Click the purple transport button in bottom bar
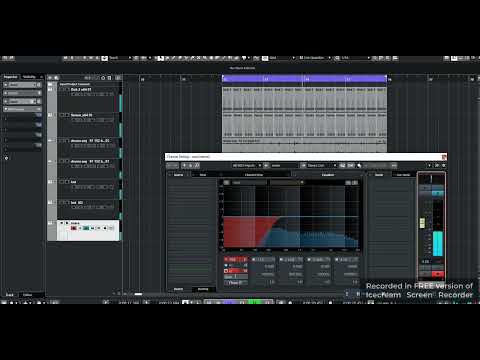This screenshot has width=480, height=360. [229, 302]
